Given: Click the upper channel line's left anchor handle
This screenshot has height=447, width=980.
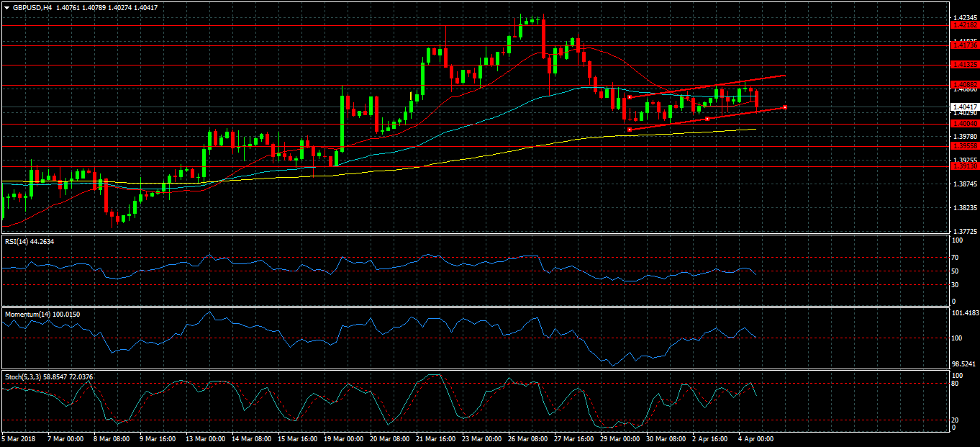Looking at the screenshot, I should click(630, 96).
